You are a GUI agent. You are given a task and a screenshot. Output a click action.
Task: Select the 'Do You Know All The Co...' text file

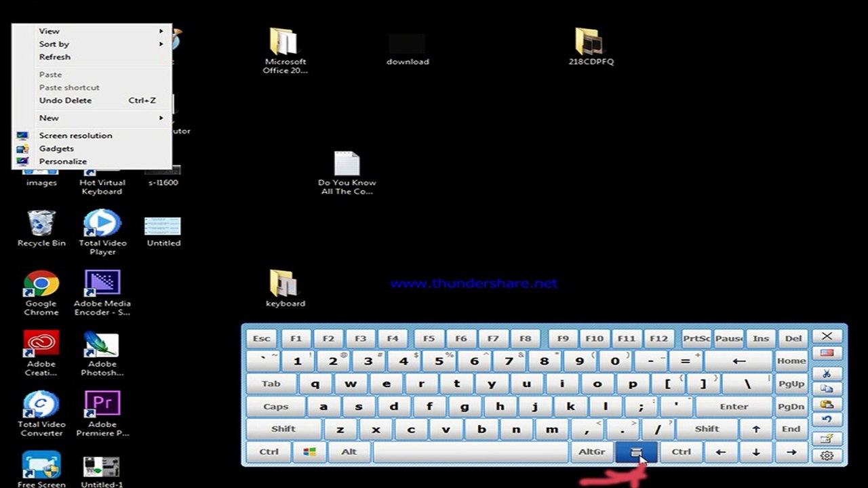347,173
